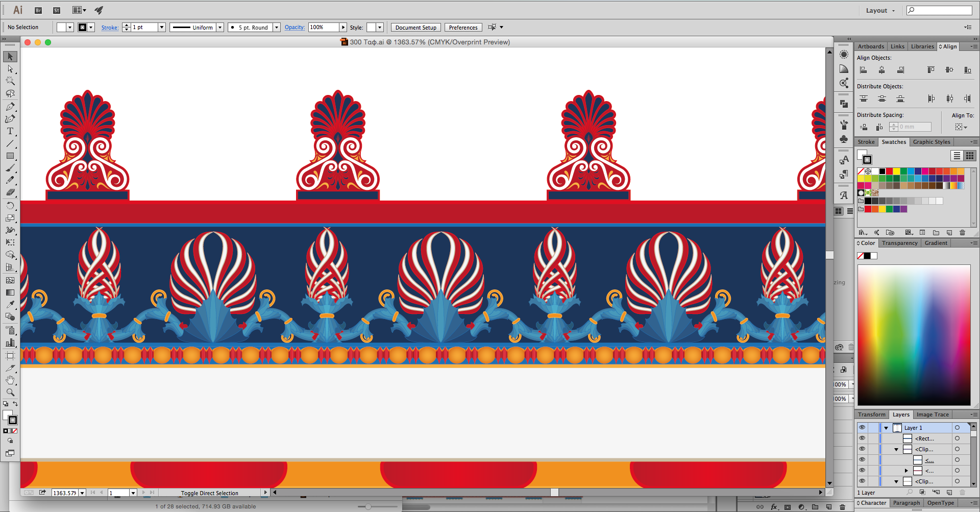Image resolution: width=980 pixels, height=512 pixels.
Task: Open the Uniform variable width profile dropdown
Action: (x=220, y=27)
